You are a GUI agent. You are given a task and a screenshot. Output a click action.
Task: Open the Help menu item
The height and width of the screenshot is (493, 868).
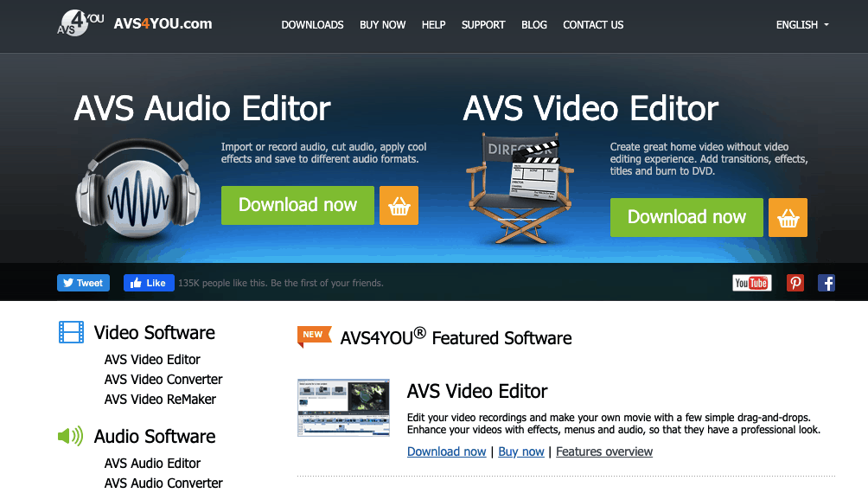tap(433, 25)
